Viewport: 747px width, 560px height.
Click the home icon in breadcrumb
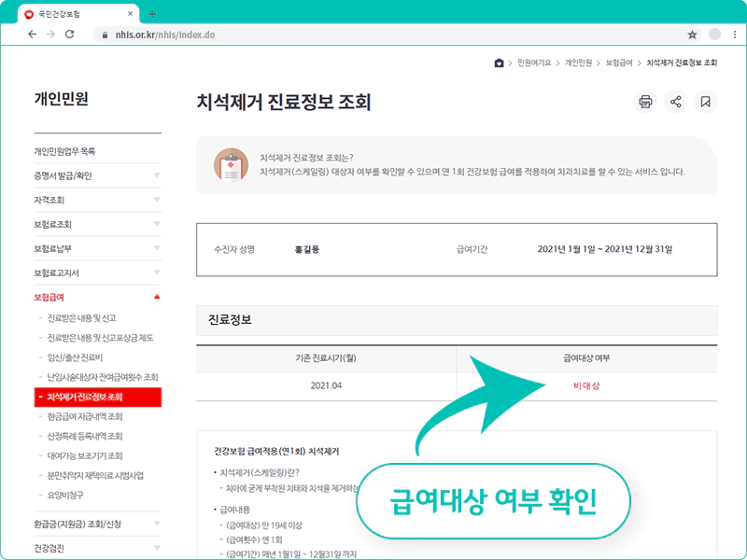coord(499,63)
